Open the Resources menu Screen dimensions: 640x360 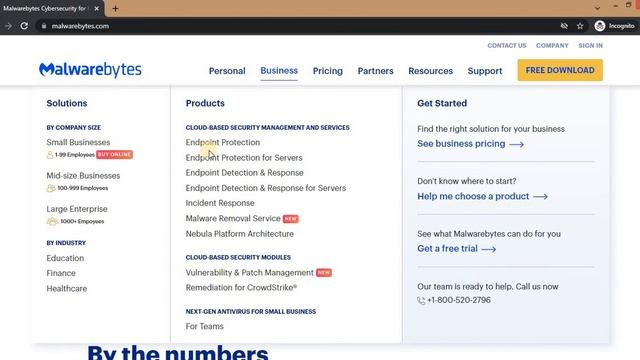click(431, 71)
